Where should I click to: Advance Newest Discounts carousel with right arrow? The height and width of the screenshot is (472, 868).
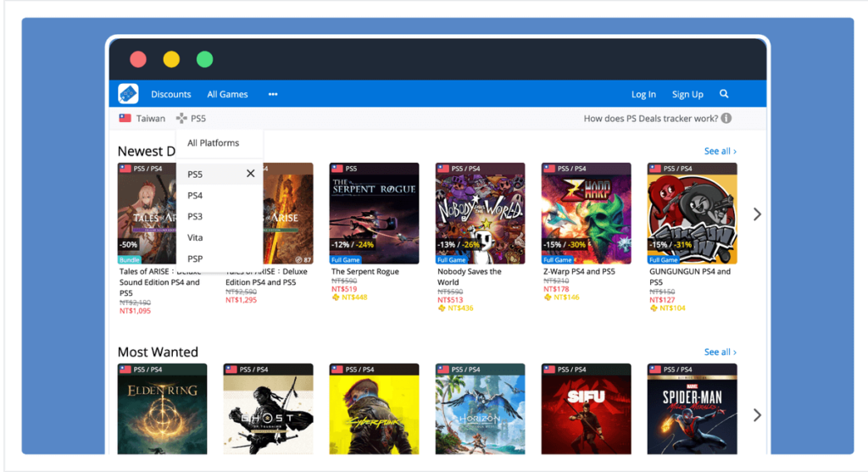click(x=757, y=214)
